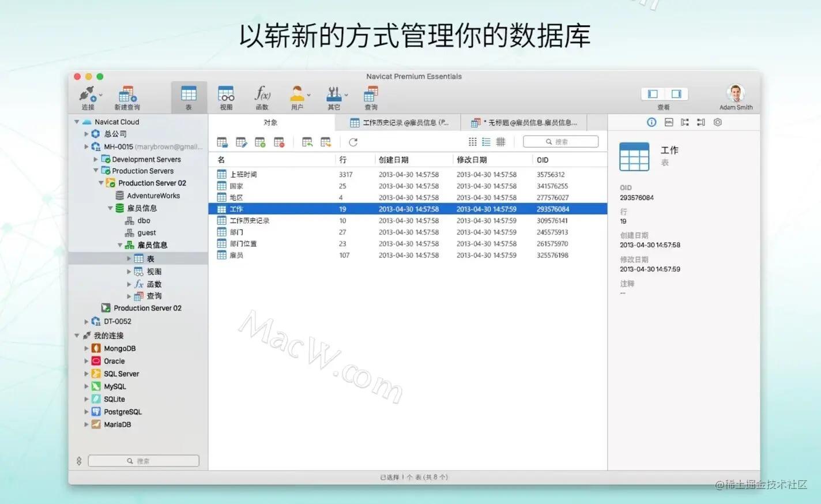
Task: Expand the MongoDB connection
Action: click(x=86, y=348)
